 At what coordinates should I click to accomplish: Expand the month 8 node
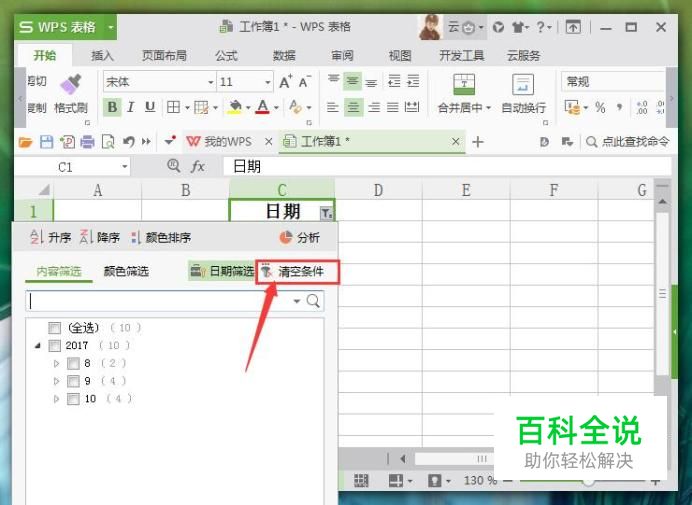click(x=56, y=363)
